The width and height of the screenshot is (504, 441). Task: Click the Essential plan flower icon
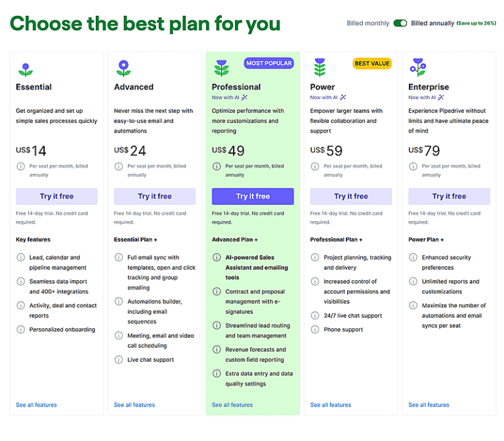(x=25, y=68)
